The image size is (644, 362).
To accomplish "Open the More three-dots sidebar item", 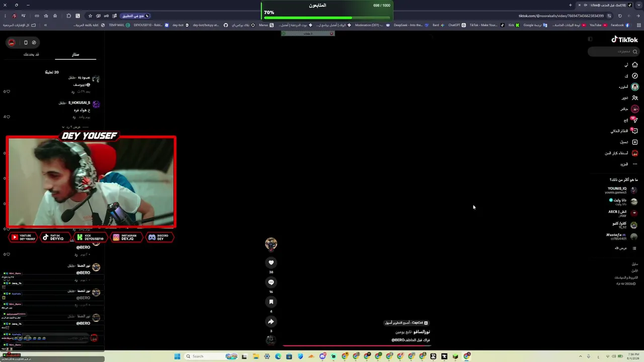I will pos(634,164).
